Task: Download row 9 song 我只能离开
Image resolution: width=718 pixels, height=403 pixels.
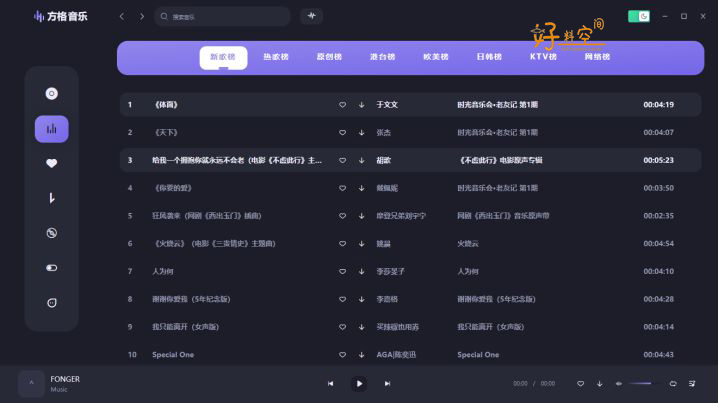Action: [362, 327]
